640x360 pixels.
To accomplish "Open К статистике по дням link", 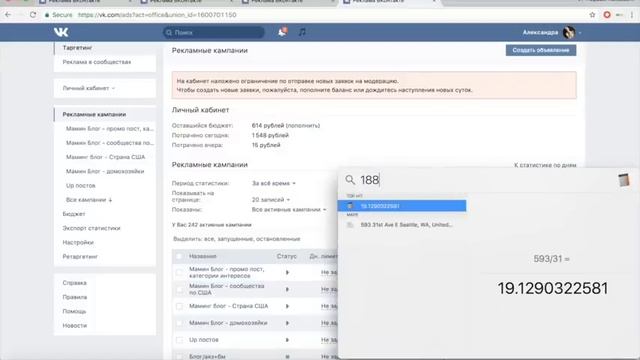I will click(545, 165).
